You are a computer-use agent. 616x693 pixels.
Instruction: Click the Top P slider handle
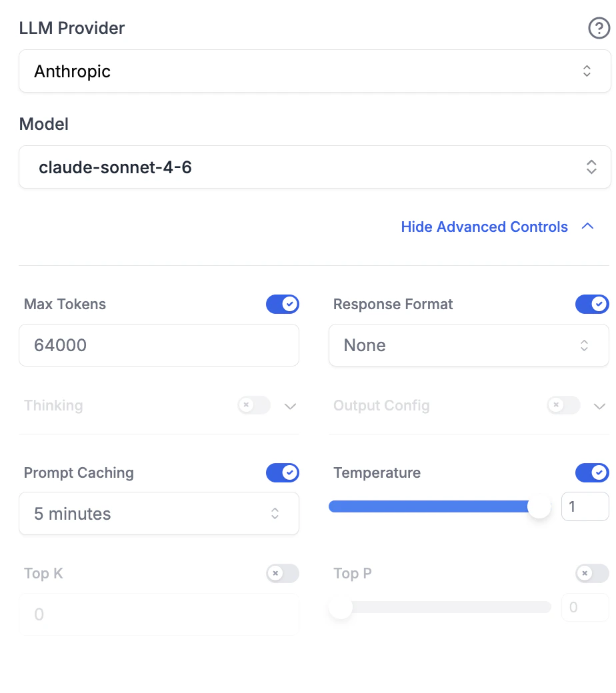(x=340, y=607)
